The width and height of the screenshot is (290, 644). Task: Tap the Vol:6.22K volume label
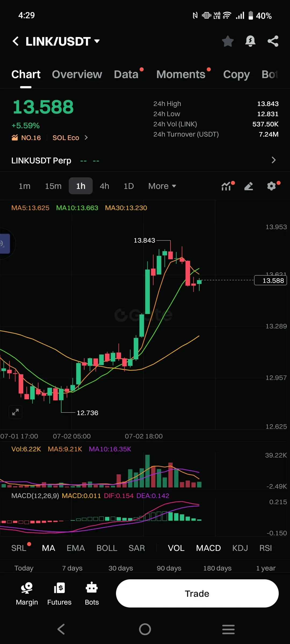tap(26, 449)
